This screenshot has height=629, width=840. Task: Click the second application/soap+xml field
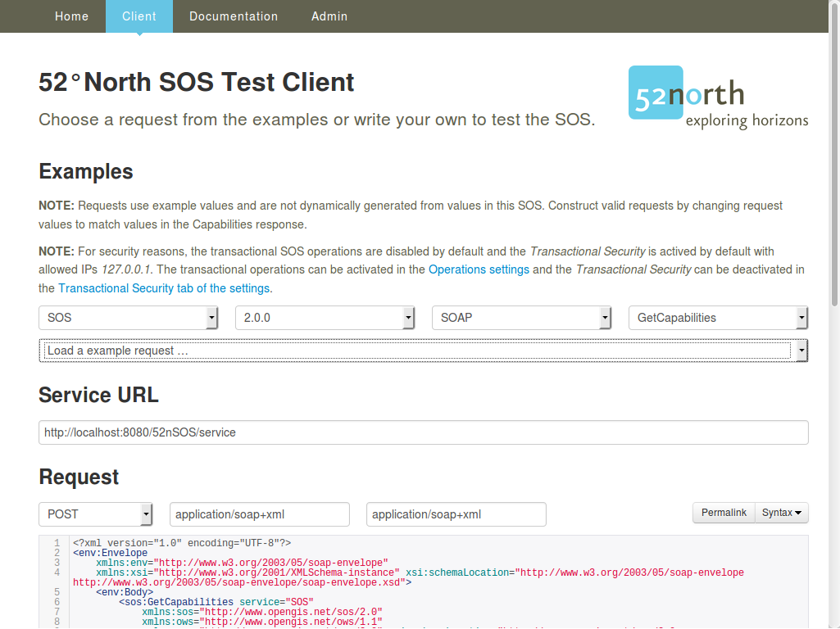[x=456, y=514]
